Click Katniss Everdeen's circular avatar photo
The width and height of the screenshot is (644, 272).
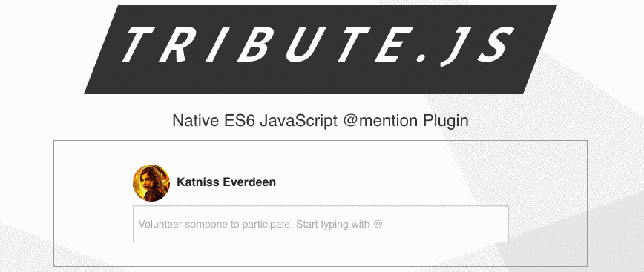click(x=151, y=183)
